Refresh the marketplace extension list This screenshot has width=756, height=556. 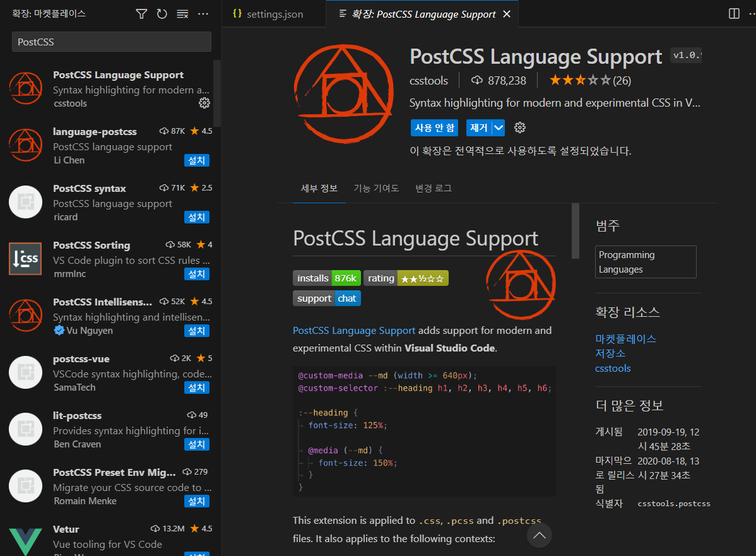click(162, 14)
